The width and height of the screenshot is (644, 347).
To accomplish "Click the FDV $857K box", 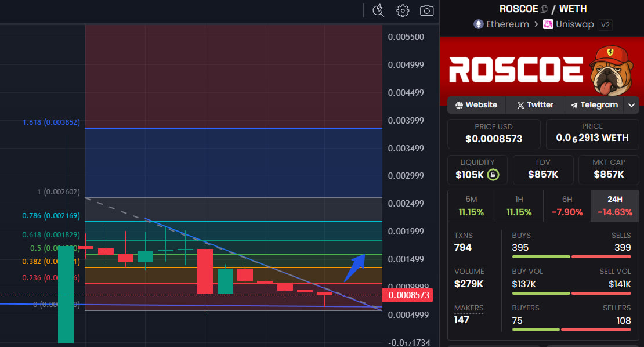I will point(543,169).
